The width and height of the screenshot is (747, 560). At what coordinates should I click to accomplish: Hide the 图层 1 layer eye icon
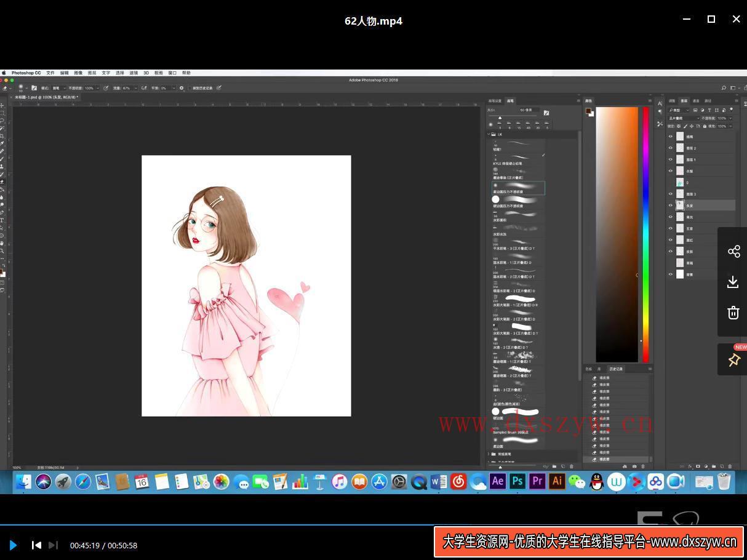671,159
